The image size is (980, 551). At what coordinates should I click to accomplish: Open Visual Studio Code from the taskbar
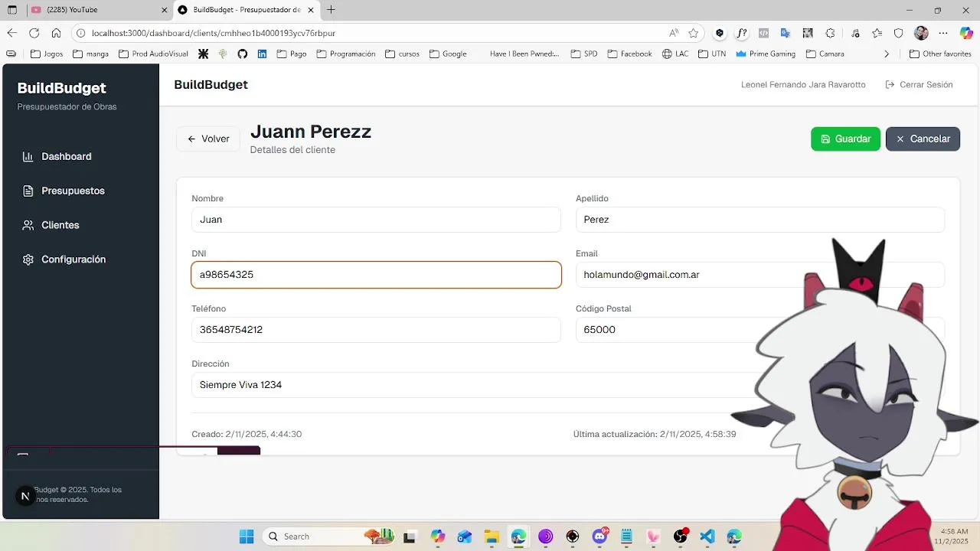[707, 536]
